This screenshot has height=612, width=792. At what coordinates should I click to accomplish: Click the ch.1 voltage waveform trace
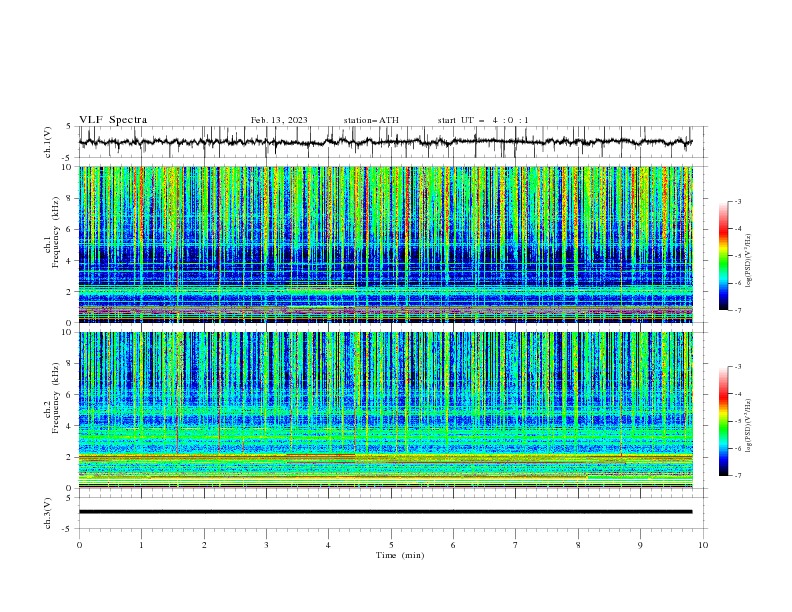coord(385,142)
